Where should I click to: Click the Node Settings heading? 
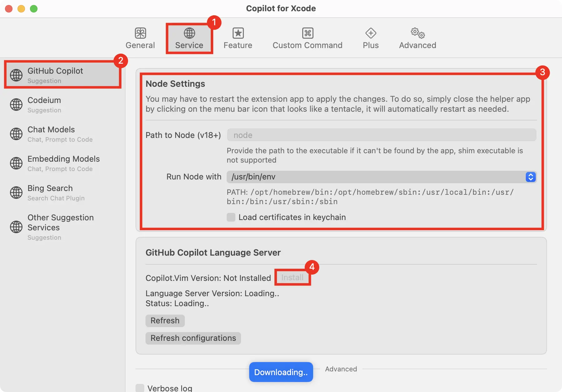(x=175, y=84)
